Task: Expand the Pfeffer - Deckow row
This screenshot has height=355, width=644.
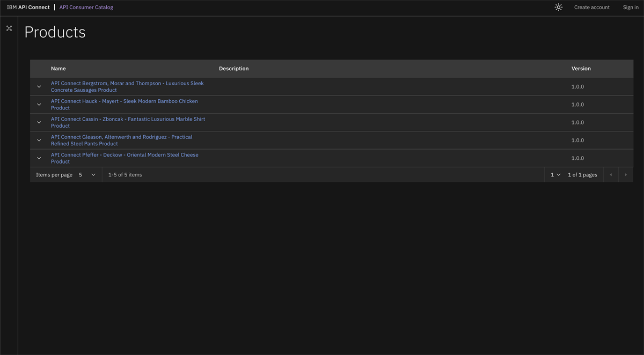Action: point(39,158)
